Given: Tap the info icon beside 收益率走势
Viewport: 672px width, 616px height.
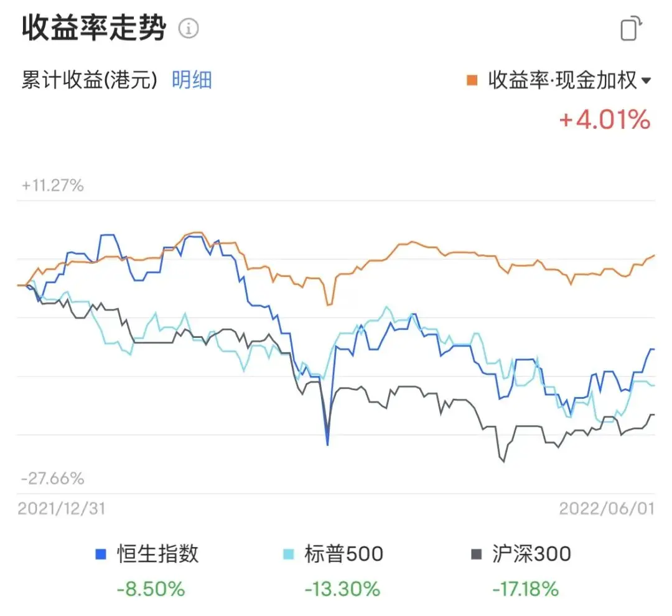Looking at the screenshot, I should point(189,29).
